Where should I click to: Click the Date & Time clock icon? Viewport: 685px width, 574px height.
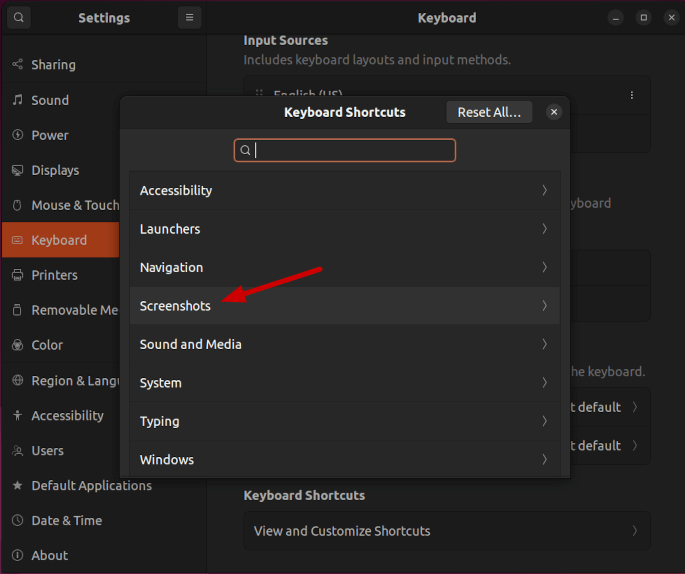(x=18, y=520)
